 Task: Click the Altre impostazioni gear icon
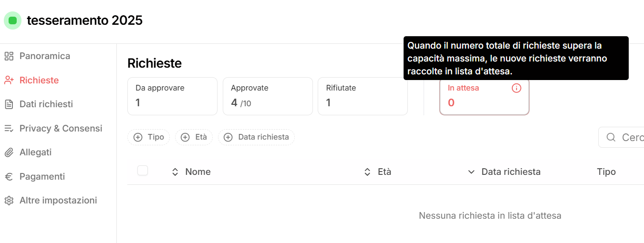tap(9, 201)
